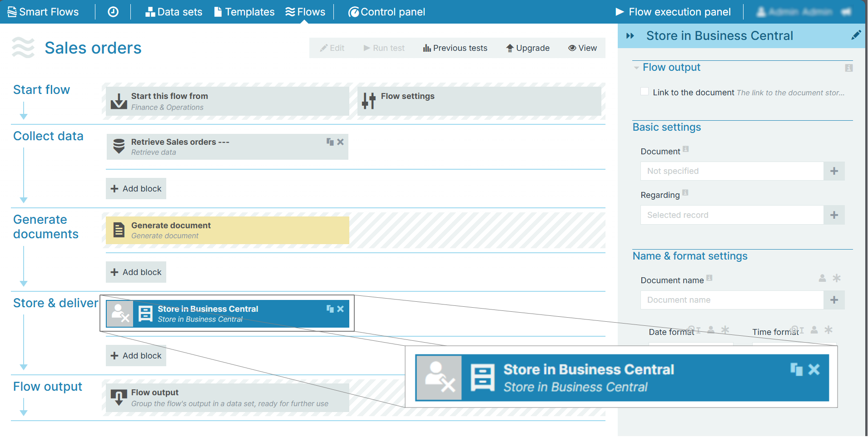This screenshot has height=437, width=868.
Task: Add block under Collect data
Action: (x=136, y=189)
